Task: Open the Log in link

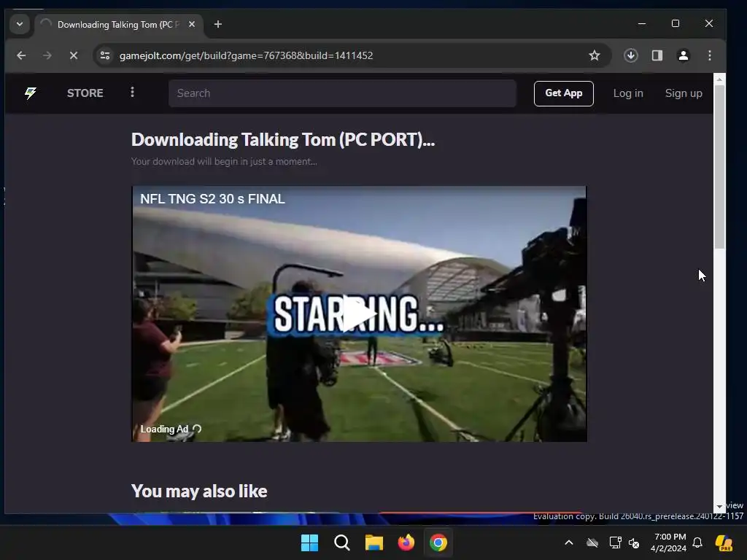Action: pos(628,93)
